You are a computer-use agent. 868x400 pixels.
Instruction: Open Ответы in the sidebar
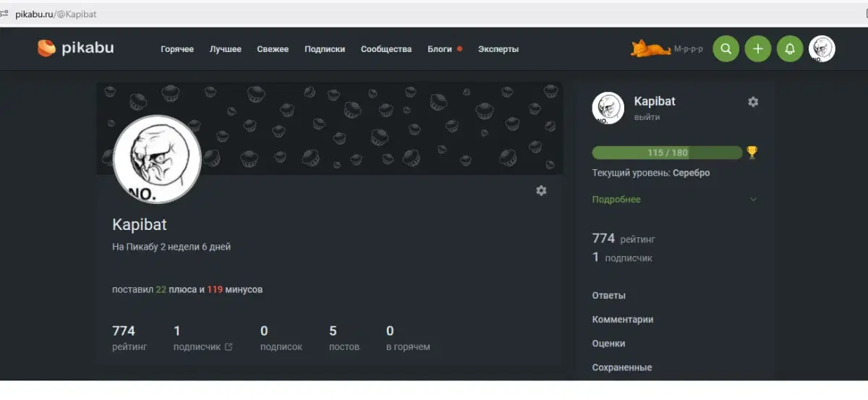point(609,295)
